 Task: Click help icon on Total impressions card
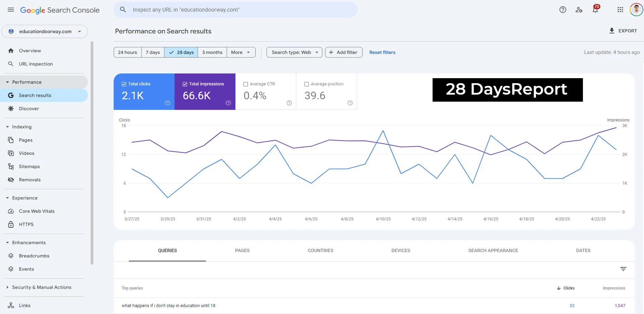point(228,103)
